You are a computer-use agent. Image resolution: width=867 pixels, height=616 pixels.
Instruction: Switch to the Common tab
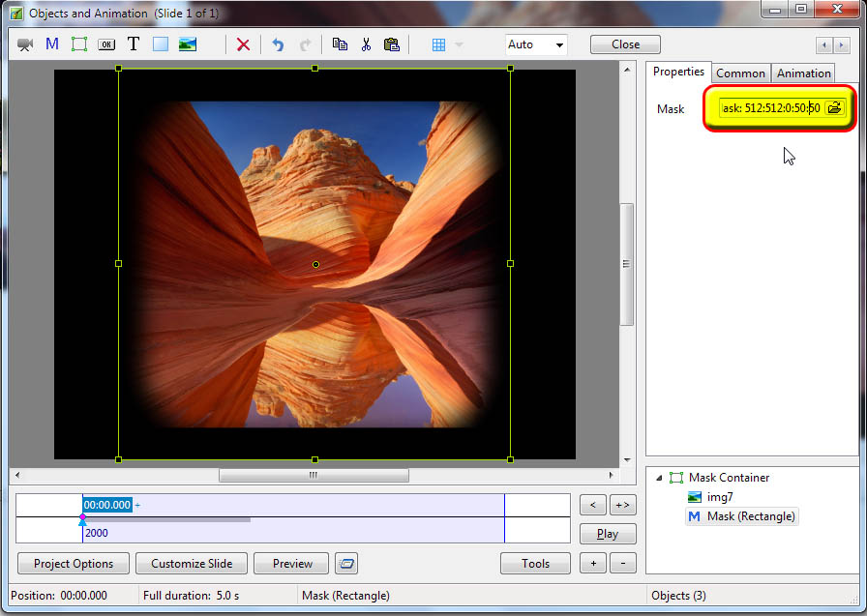[x=740, y=73]
